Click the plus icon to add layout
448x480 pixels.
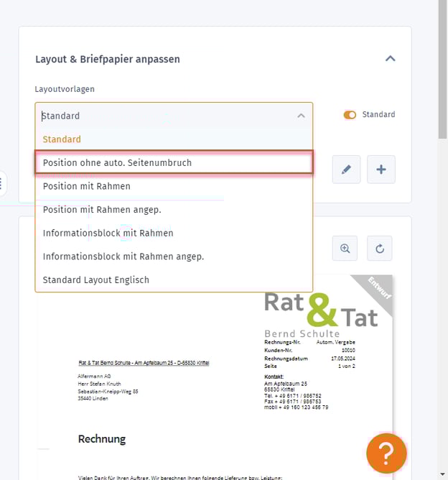click(381, 170)
